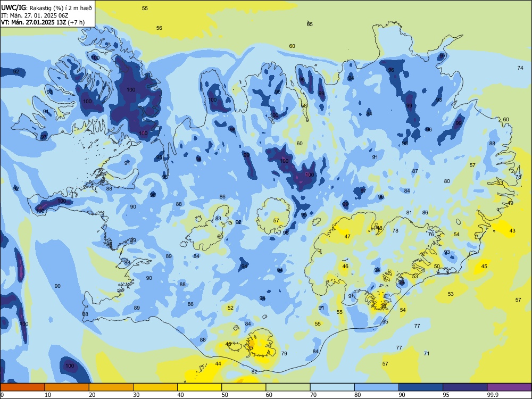Click the legend tick label '10'

click(48, 395)
